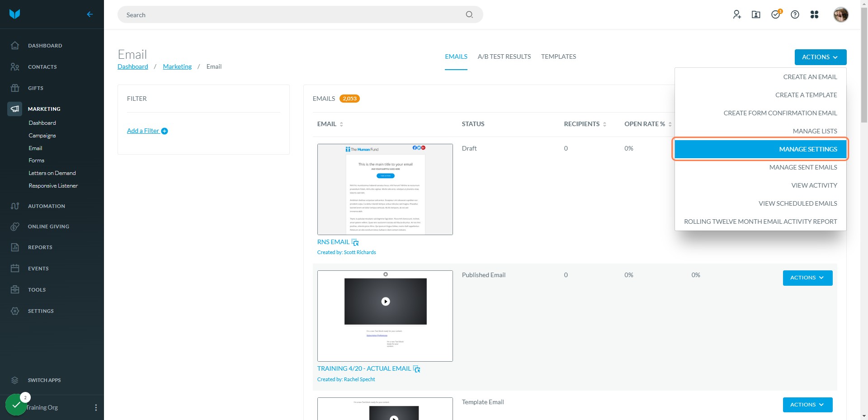Viewport: 868px width, 420px height.
Task: Open the Marketing Dashboard sub-item in the sidebar
Action: pos(42,123)
